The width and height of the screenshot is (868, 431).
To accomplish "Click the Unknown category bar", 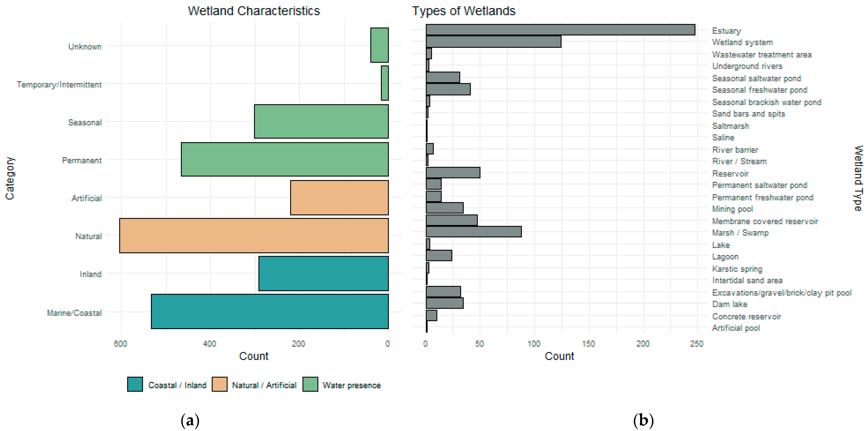I will point(379,45).
